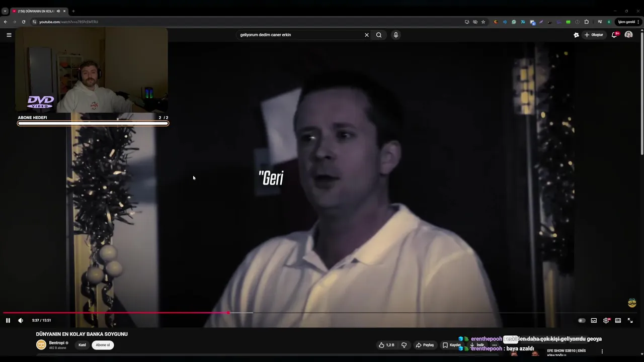Open the Oluştur create menu

click(594, 35)
